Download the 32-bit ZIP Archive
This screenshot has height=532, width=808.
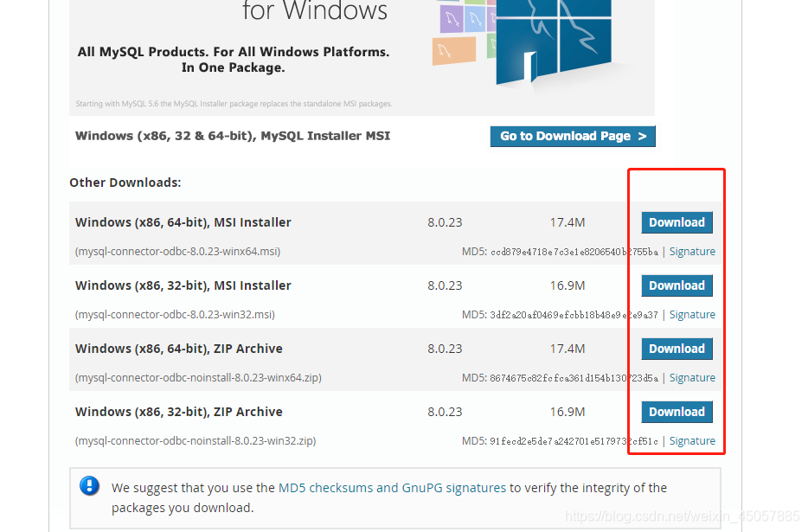(x=677, y=412)
